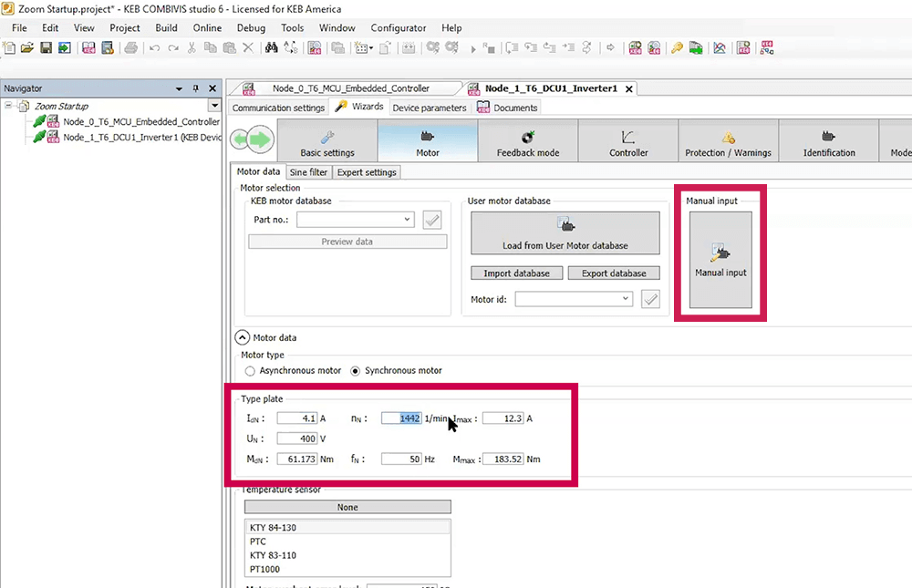
Task: Click the Paste clipboard icon
Action: pyautogui.click(x=230, y=47)
